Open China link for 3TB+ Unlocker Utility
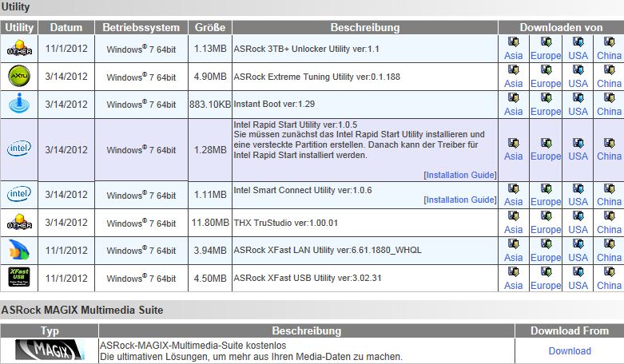Viewport: 624px width, 364px height. (x=610, y=56)
